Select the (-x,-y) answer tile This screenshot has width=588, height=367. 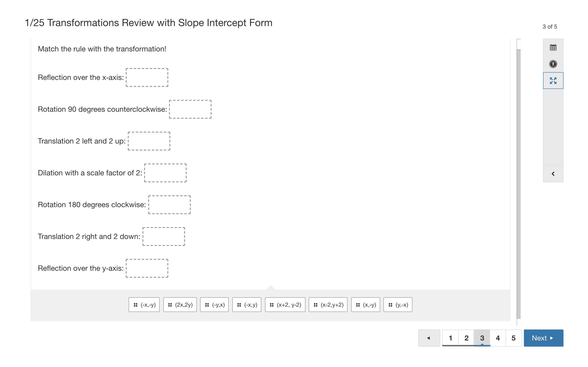pos(144,305)
